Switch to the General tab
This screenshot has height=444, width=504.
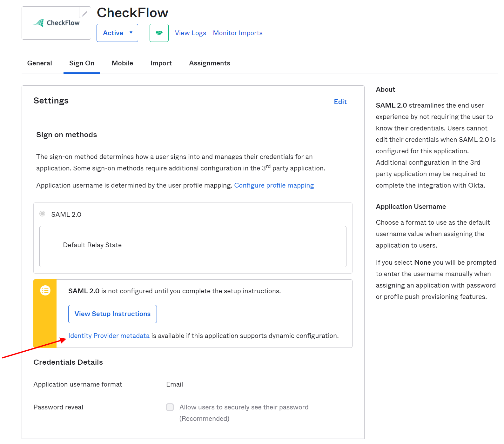click(x=40, y=63)
